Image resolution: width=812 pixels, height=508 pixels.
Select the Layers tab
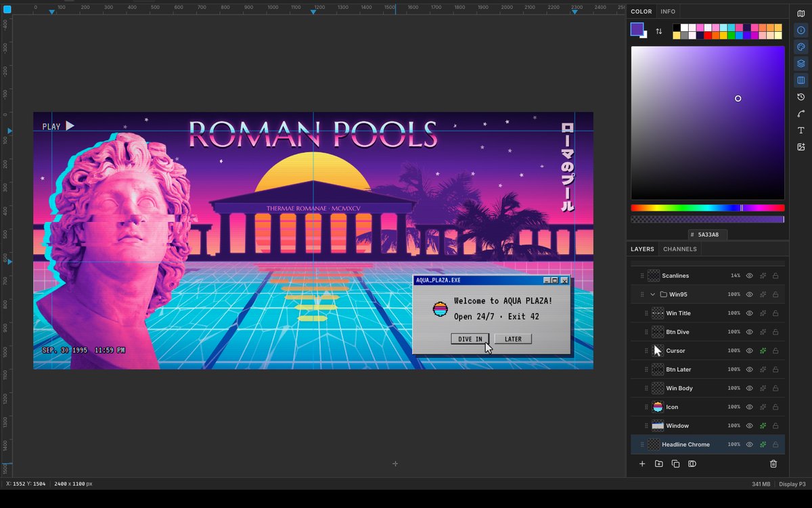[642, 249]
